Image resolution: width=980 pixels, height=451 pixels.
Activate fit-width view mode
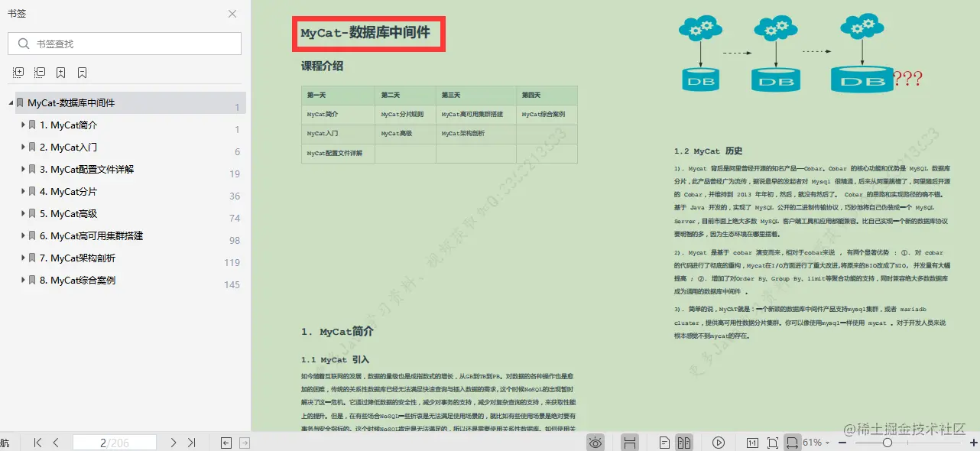tap(793, 442)
